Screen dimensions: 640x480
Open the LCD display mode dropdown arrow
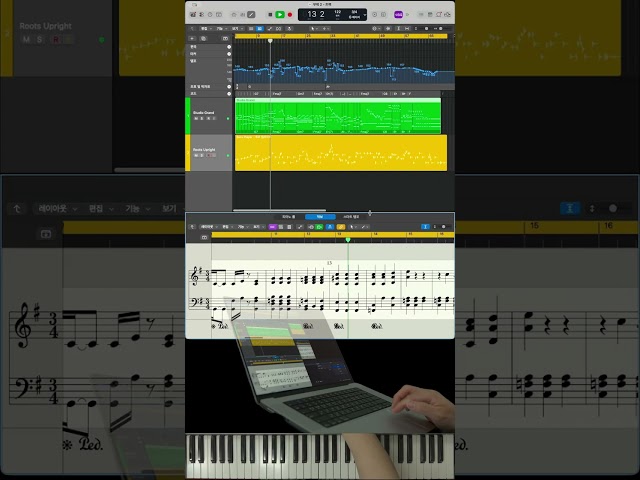pyautogui.click(x=364, y=15)
